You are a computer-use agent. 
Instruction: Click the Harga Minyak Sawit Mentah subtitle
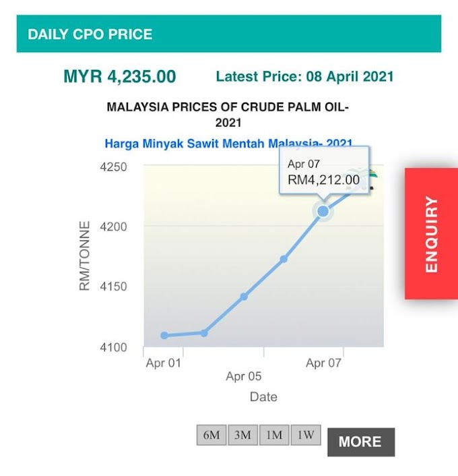pos(228,144)
